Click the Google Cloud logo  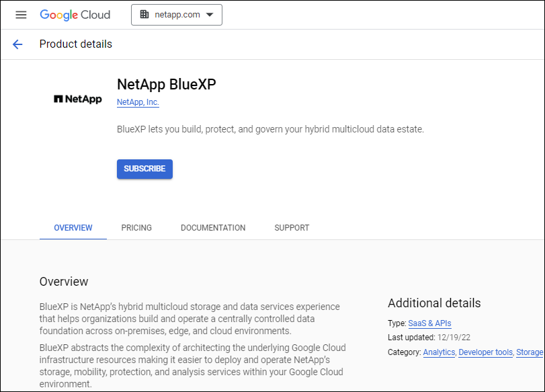[x=75, y=15]
